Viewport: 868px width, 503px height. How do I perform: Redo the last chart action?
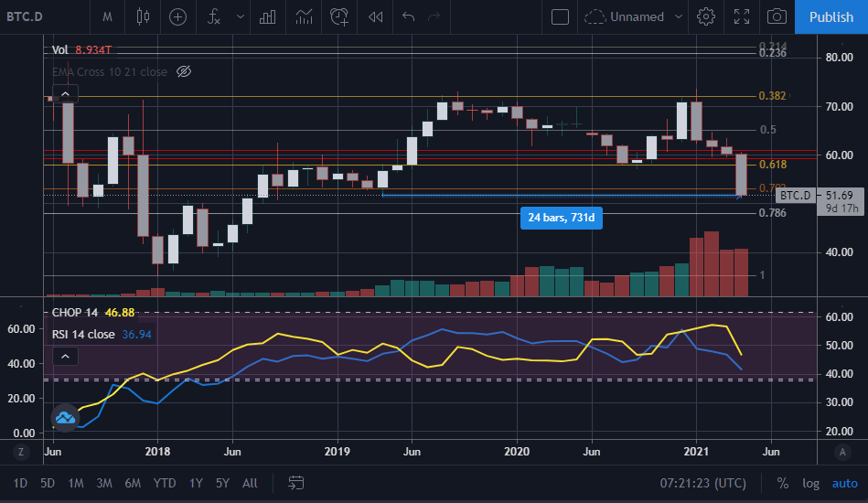[x=434, y=16]
